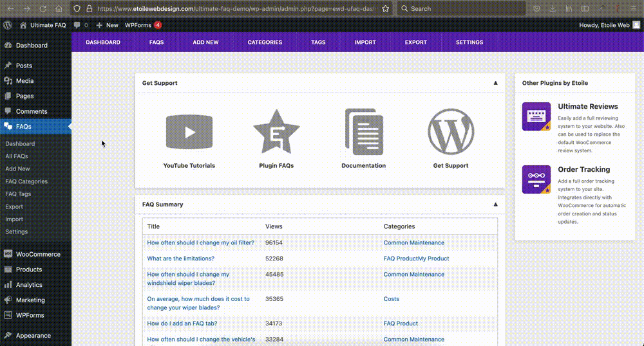Click the browser forward arrow
This screenshot has height=346, width=644.
[x=26, y=8]
